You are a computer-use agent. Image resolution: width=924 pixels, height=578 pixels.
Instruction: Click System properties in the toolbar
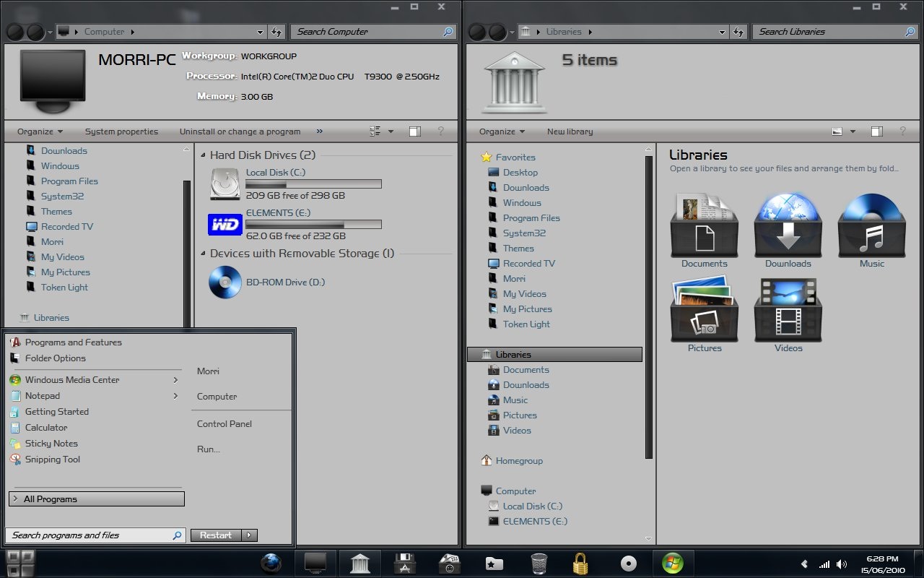tap(121, 131)
